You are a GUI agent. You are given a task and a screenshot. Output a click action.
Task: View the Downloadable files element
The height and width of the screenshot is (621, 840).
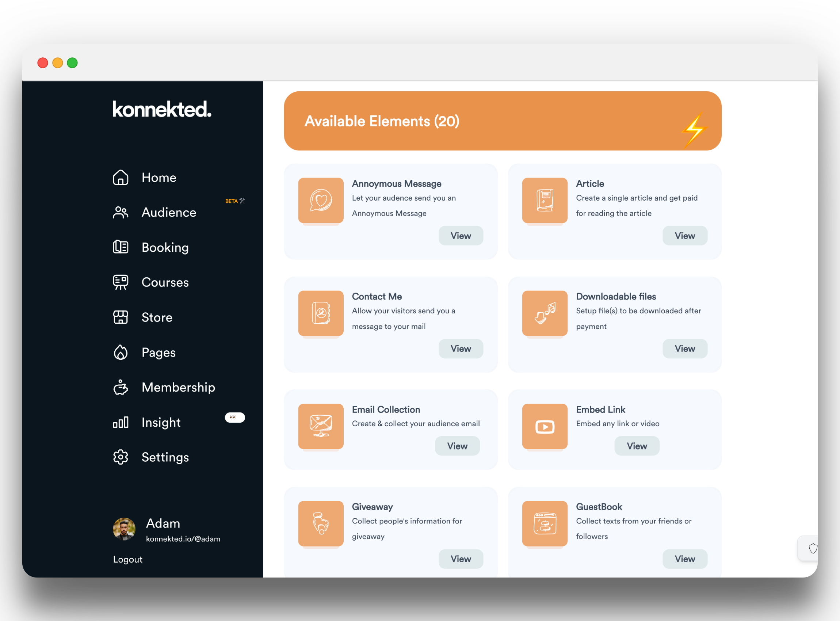pyautogui.click(x=684, y=348)
